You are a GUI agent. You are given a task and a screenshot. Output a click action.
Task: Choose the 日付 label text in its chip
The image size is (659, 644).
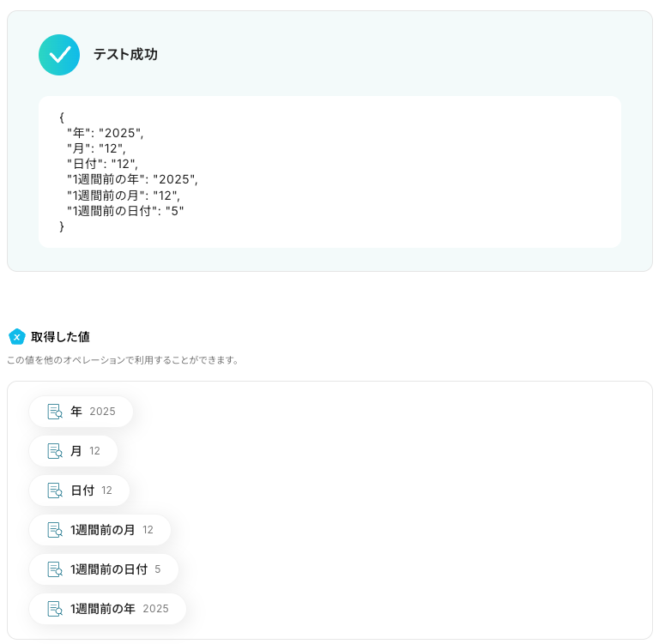click(x=82, y=491)
